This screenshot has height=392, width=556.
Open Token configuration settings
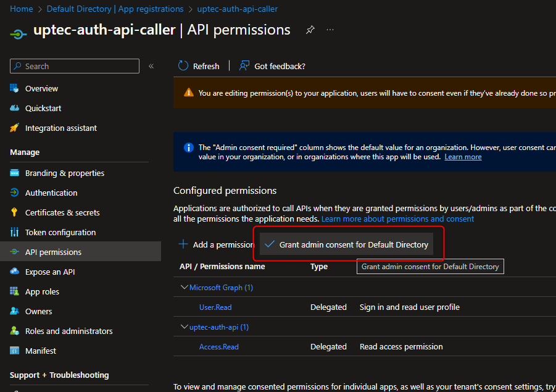pyautogui.click(x=60, y=232)
